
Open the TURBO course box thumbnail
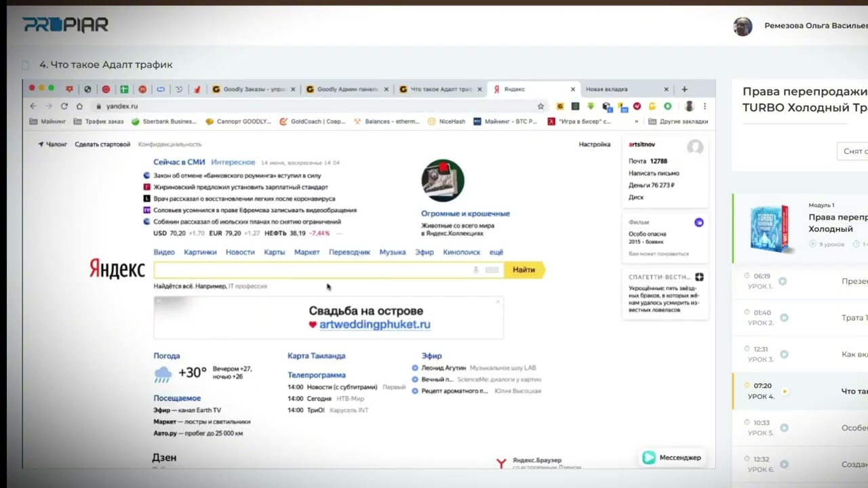click(x=770, y=228)
